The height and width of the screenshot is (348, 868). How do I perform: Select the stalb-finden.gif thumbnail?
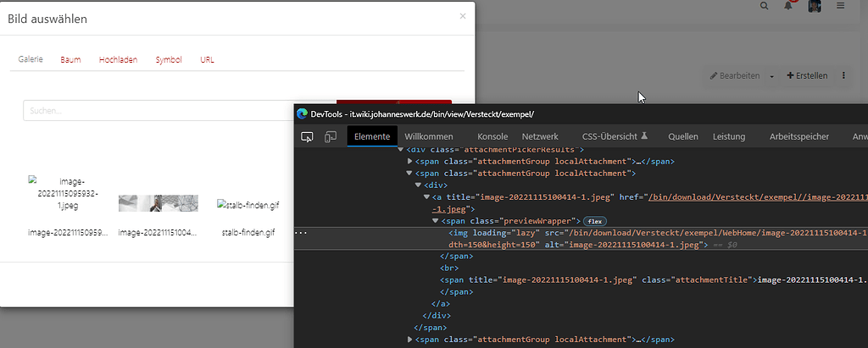[x=248, y=204]
